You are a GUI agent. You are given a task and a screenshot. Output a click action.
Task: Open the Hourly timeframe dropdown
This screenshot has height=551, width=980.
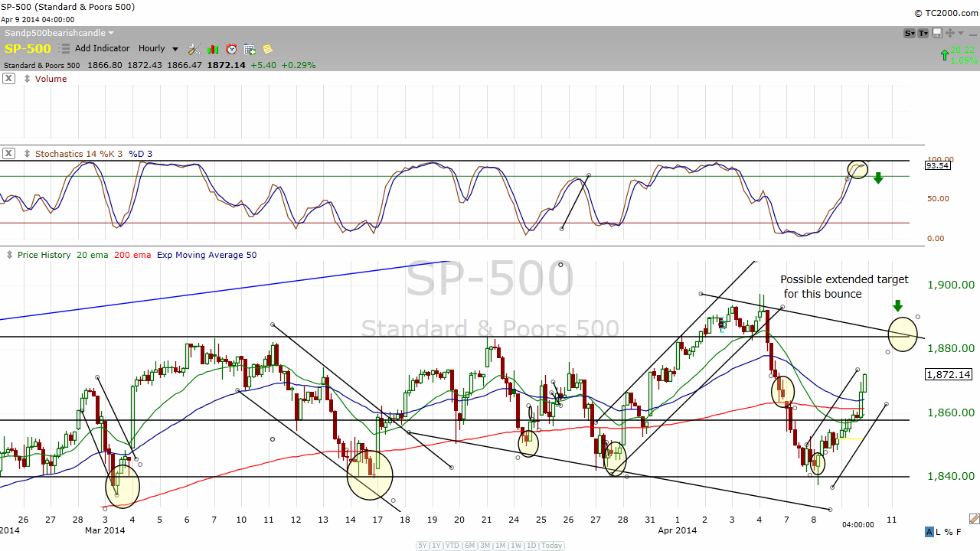click(158, 49)
